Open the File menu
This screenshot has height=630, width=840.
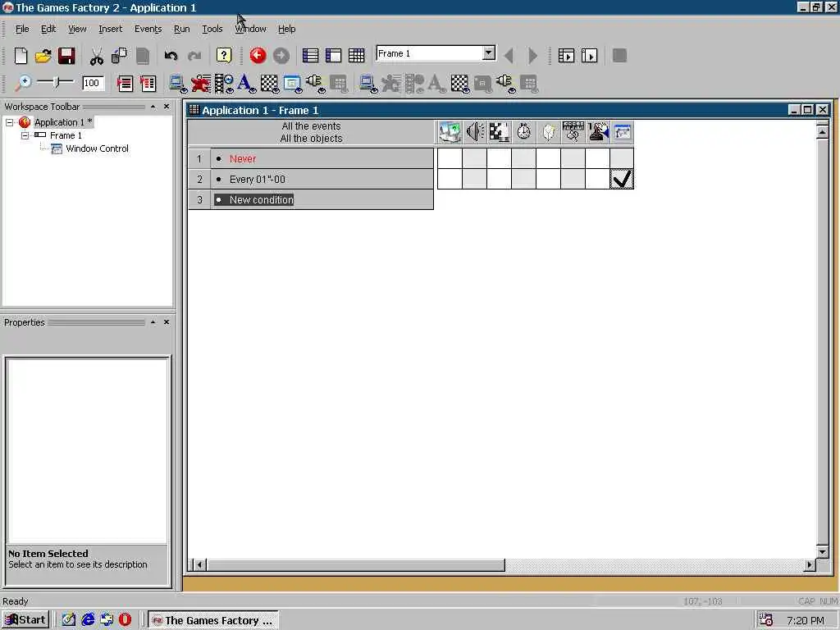[22, 29]
